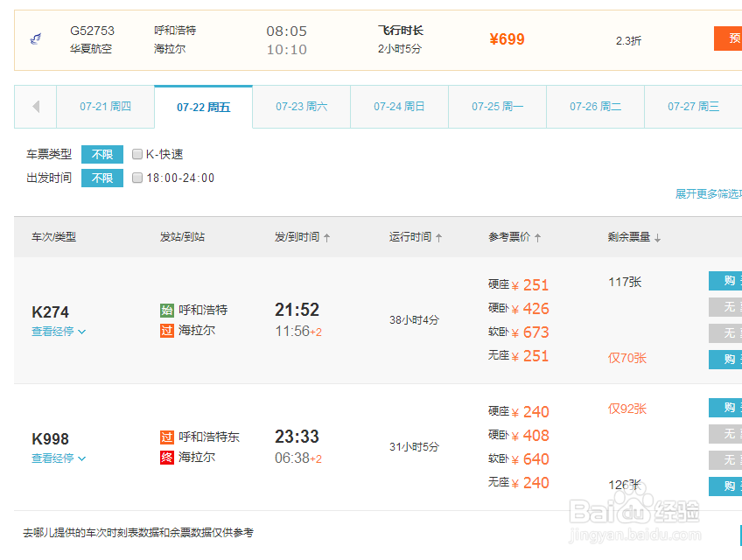
Task: Expand more filter options 展开更多筛选项
Action: [708, 194]
